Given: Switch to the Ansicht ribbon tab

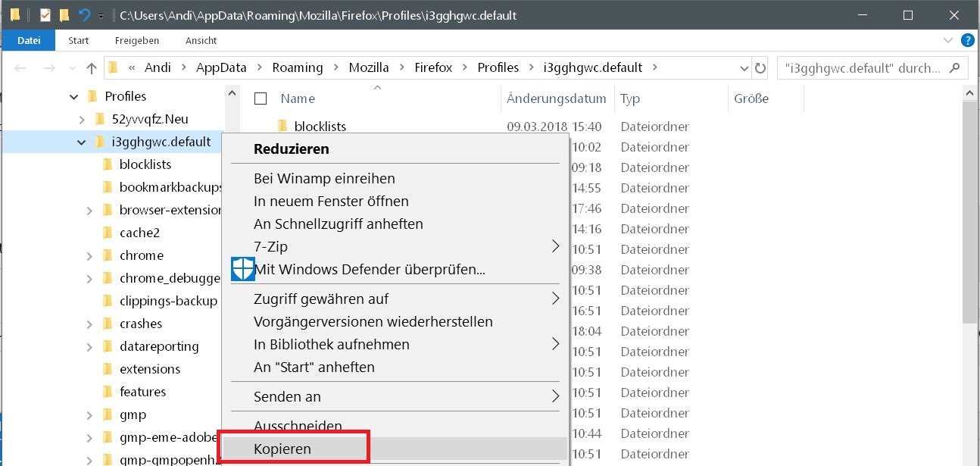Looking at the screenshot, I should coord(201,40).
